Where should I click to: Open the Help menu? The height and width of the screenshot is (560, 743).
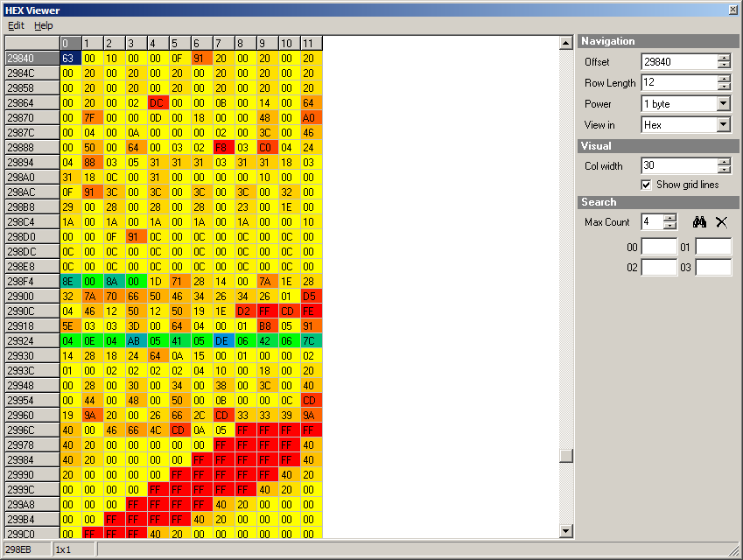coord(44,25)
